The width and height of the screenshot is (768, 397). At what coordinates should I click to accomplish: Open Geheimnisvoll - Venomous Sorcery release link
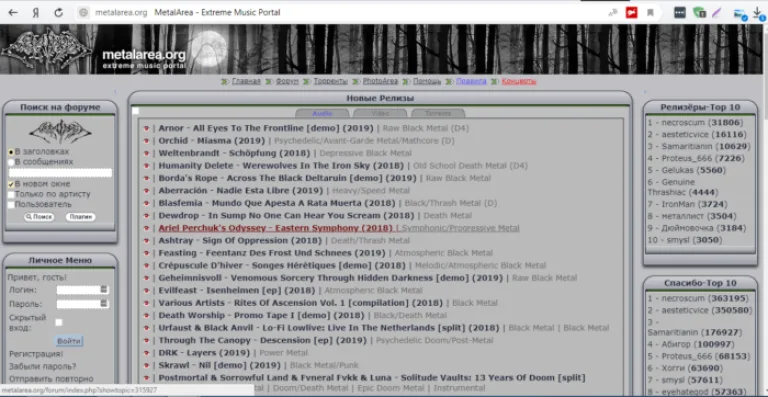(x=331, y=278)
